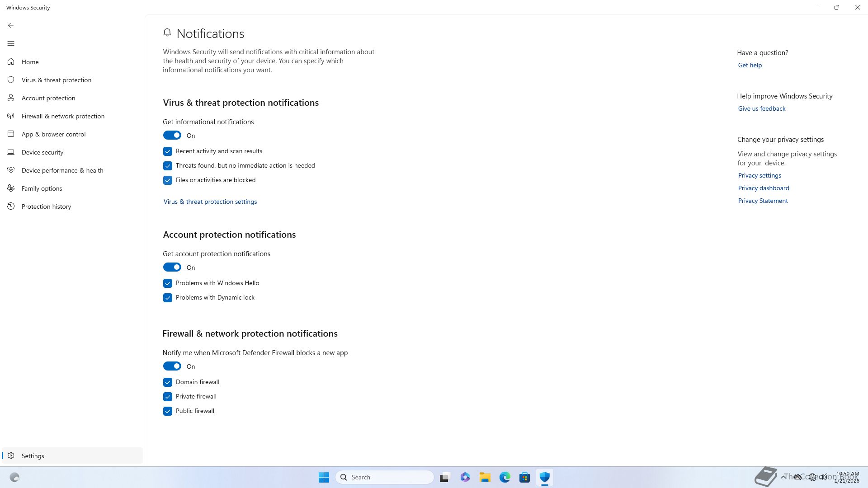Turn off informational notifications toggle

coord(172,136)
